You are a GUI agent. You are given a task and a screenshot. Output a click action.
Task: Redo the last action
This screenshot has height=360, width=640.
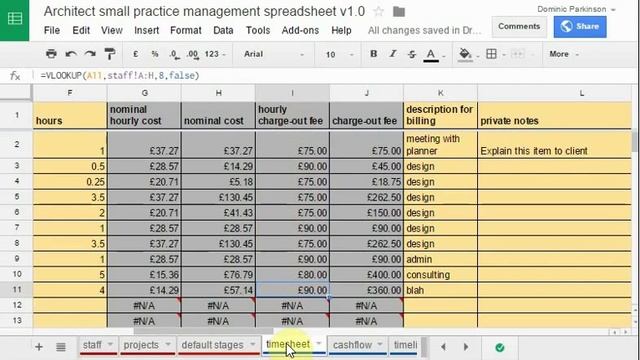tap(90, 54)
